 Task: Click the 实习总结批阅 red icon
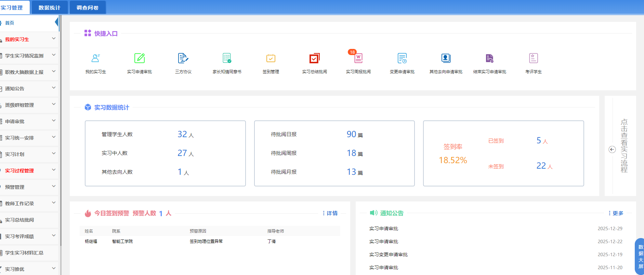[x=314, y=58]
